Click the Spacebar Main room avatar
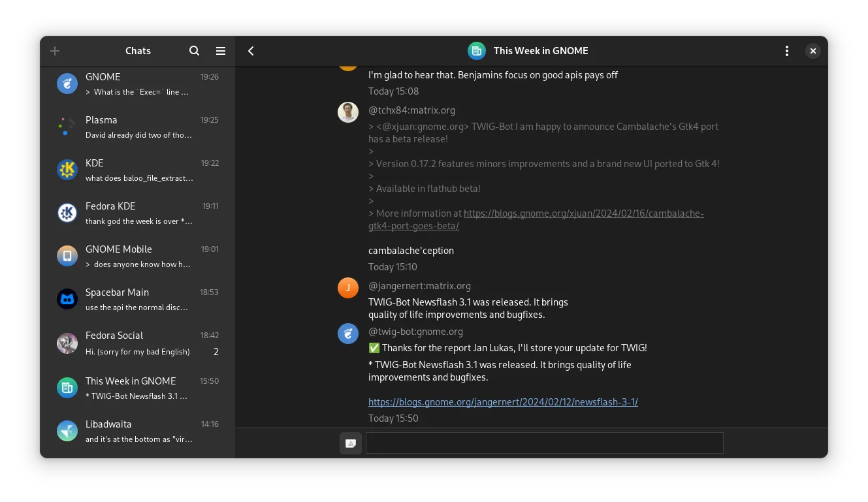This screenshot has height=502, width=868. tap(67, 299)
